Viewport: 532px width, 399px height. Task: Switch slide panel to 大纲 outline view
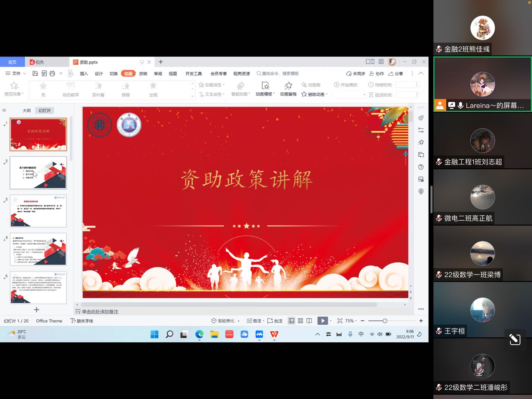coord(27,110)
